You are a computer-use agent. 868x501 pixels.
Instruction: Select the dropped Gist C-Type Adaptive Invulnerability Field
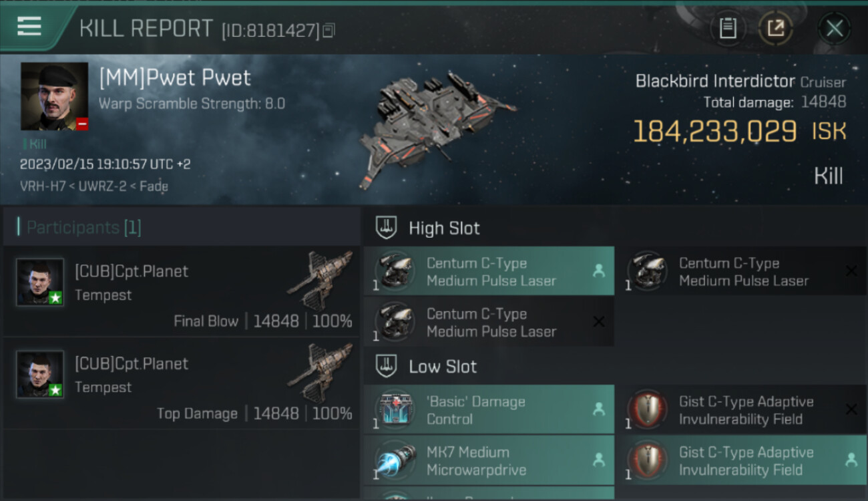(746, 461)
